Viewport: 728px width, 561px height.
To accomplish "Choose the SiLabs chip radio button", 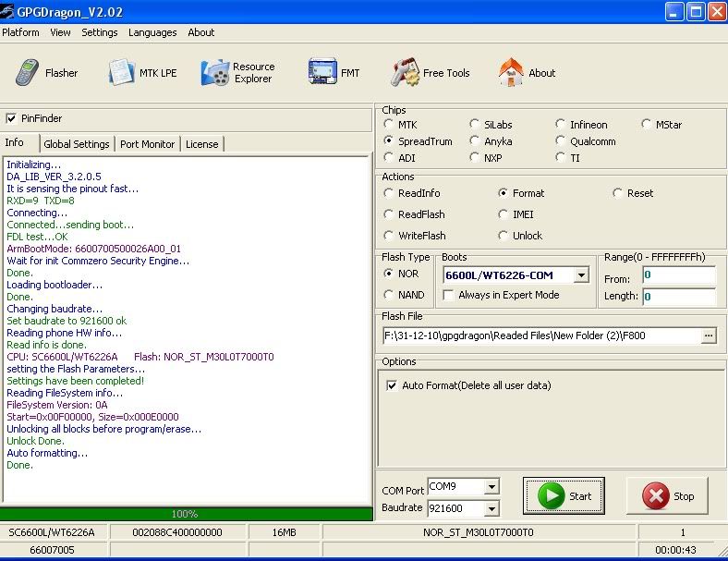I will pyautogui.click(x=474, y=124).
